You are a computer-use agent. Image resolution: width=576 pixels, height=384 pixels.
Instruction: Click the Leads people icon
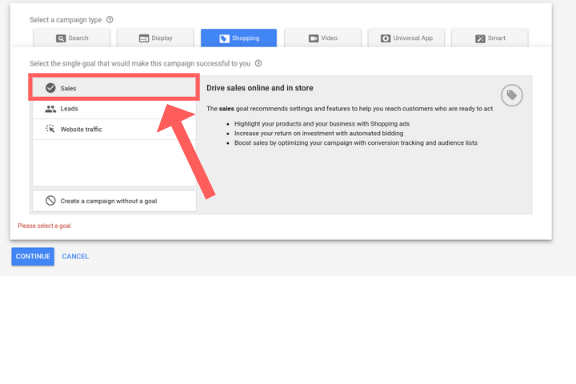50,109
